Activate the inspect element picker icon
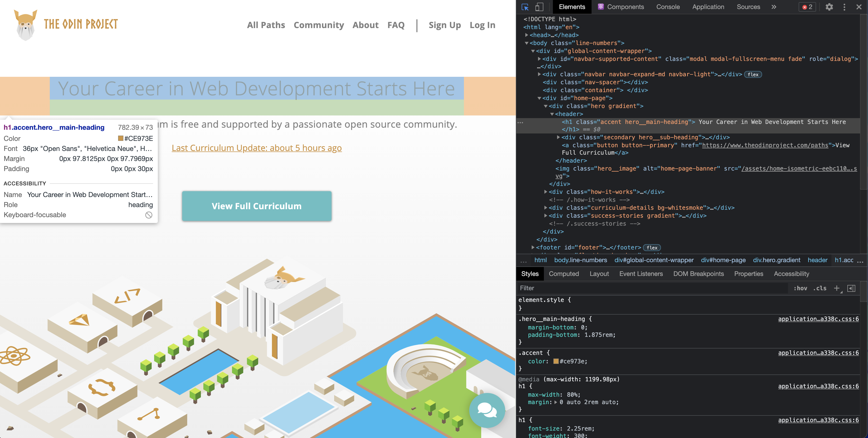This screenshot has height=438, width=868. [525, 7]
